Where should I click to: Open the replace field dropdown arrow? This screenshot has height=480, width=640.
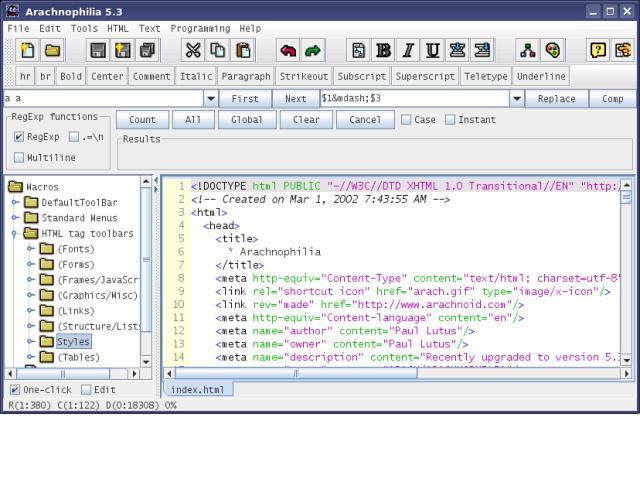pyautogui.click(x=517, y=98)
